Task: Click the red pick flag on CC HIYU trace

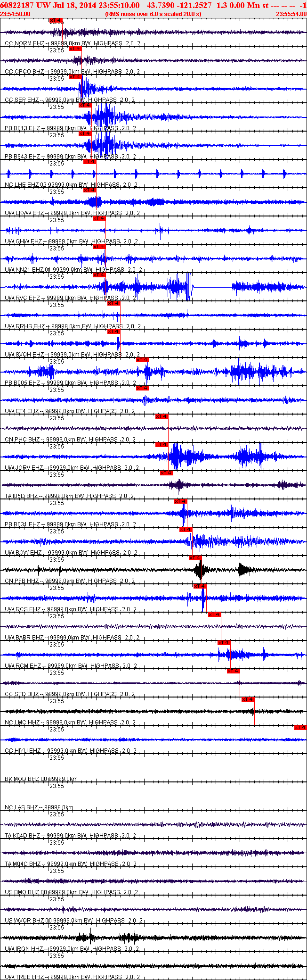Action: (x=300, y=728)
